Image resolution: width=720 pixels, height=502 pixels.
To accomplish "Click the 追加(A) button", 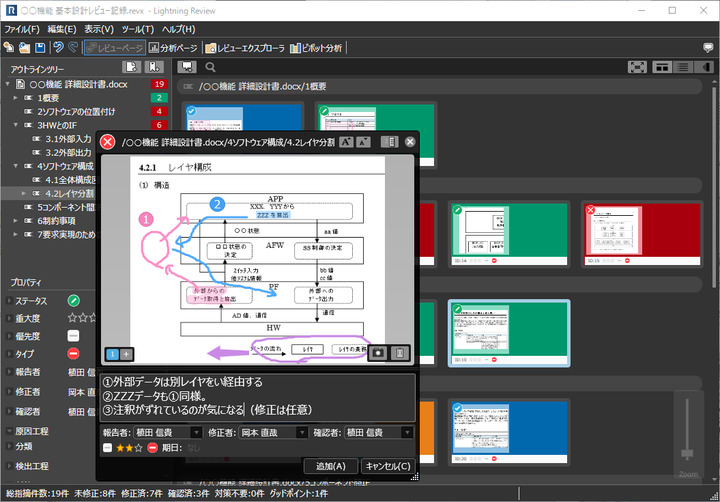I will click(x=329, y=465).
